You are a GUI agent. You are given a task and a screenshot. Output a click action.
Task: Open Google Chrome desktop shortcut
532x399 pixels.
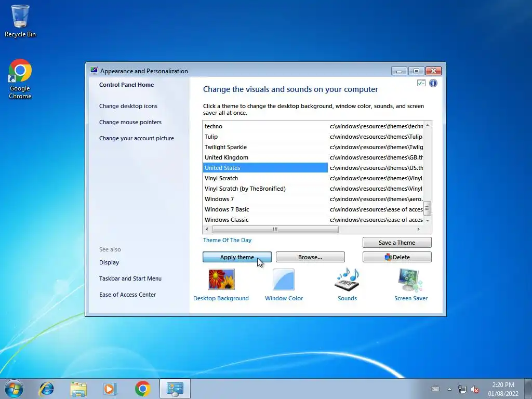click(x=20, y=79)
